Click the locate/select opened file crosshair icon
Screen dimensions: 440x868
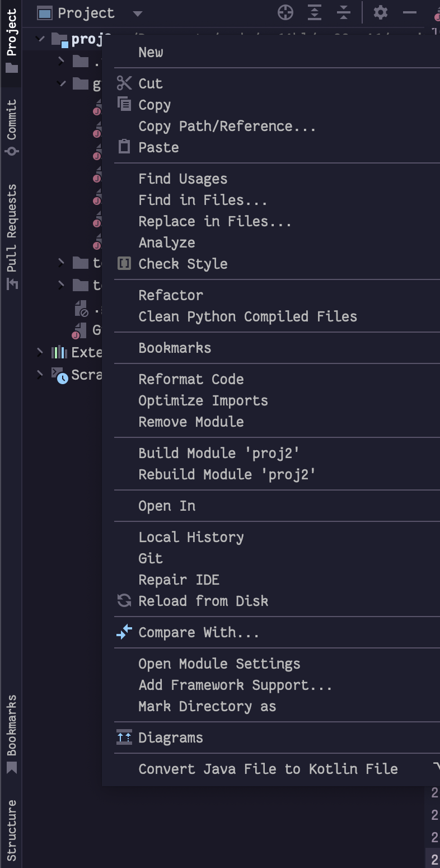pyautogui.click(x=285, y=12)
